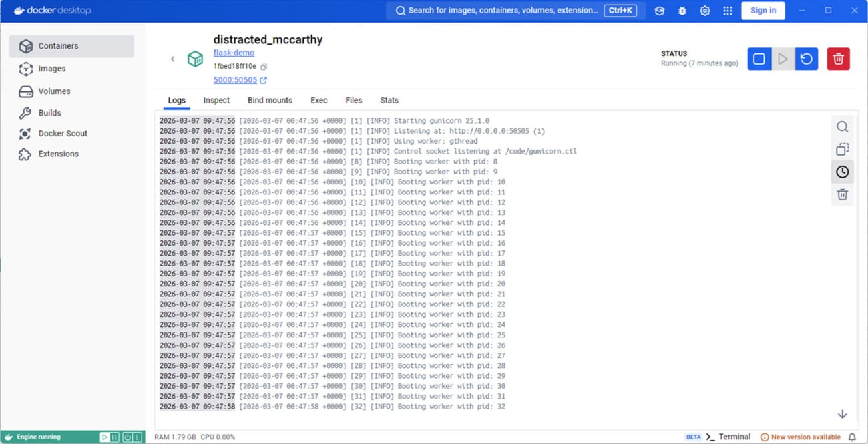Open log search with the magnifier icon

(842, 127)
